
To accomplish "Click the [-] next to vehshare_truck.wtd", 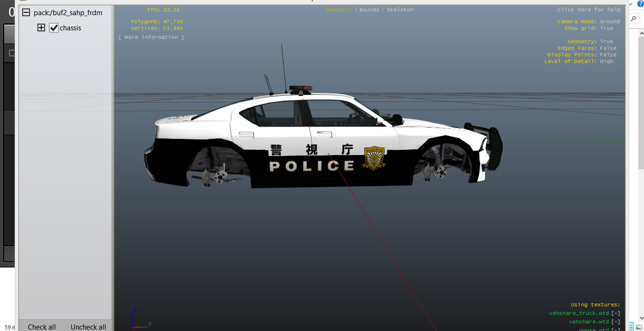I will click(616, 313).
